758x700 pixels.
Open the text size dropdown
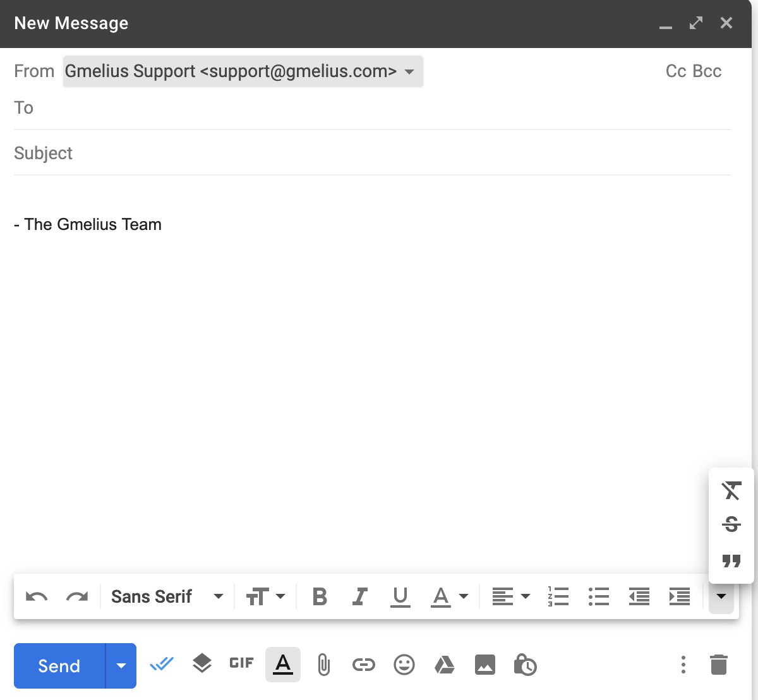point(265,596)
